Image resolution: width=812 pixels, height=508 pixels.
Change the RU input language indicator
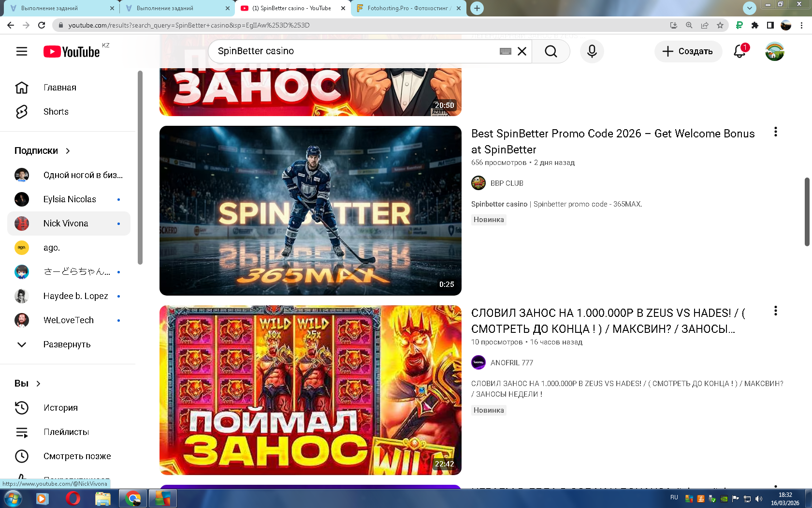pyautogui.click(x=674, y=497)
